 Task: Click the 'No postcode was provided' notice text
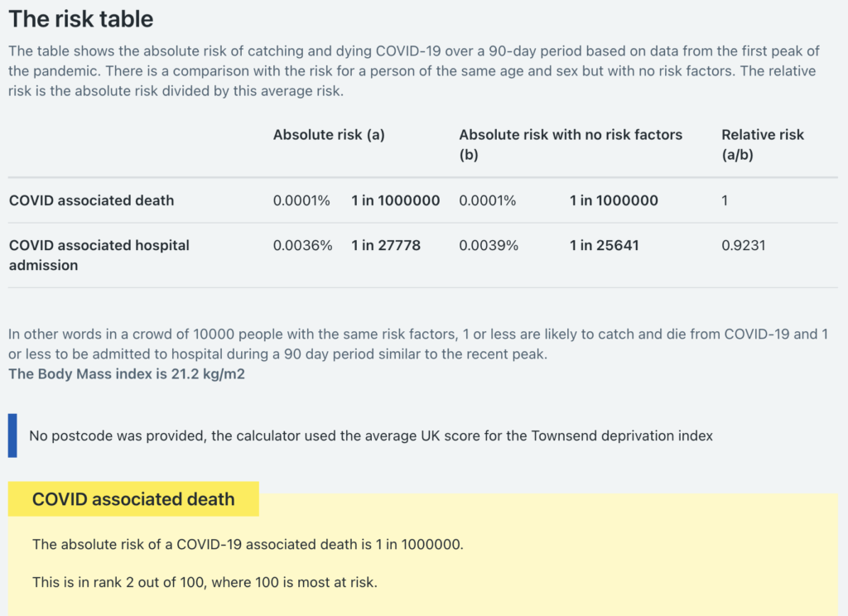(x=371, y=436)
